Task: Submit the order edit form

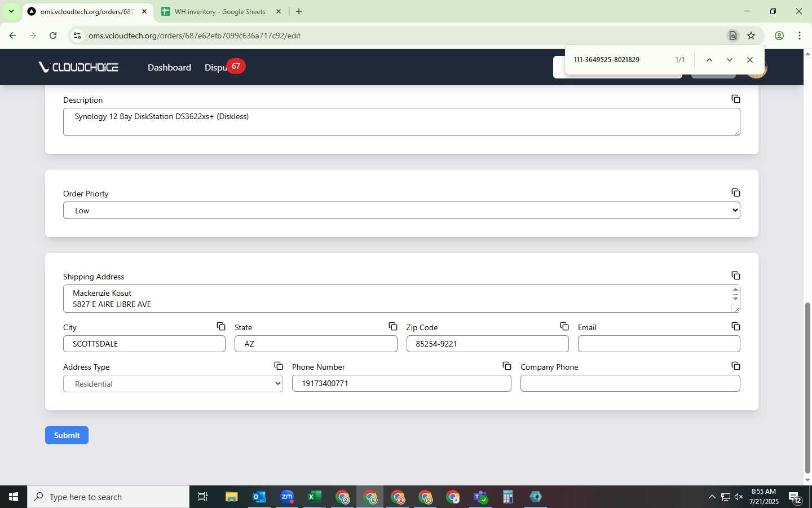Action: (x=67, y=435)
